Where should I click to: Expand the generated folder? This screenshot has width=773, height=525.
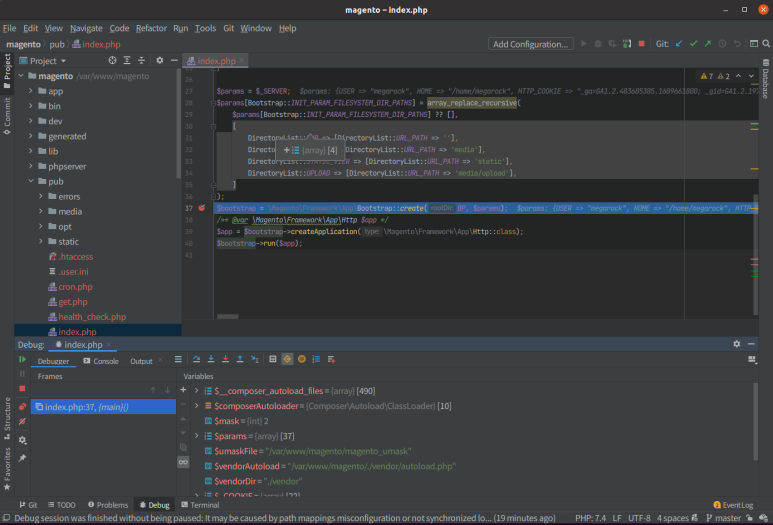coord(31,136)
